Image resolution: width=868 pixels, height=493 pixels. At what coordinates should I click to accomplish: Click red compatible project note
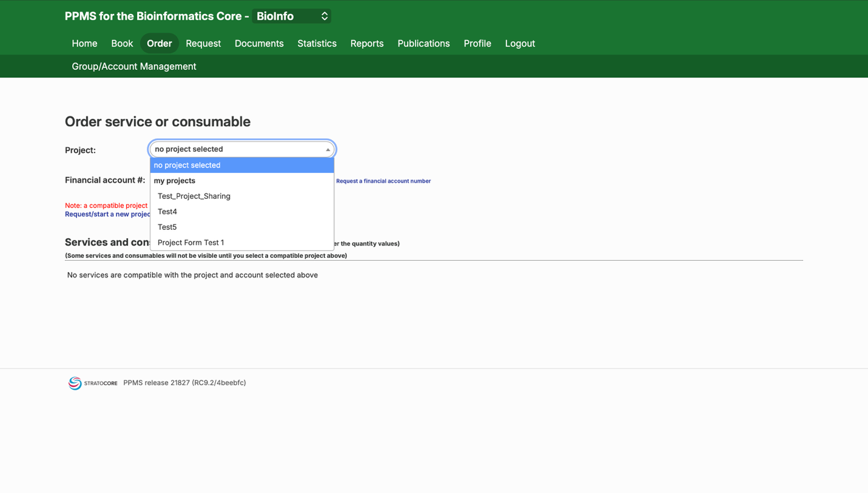tap(107, 206)
